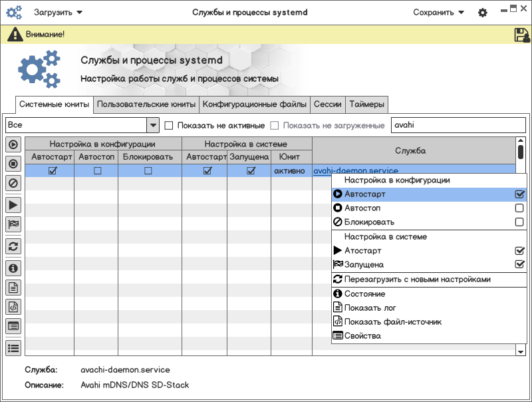
Task: Open the 'Все' filter dropdown
Action: (x=152, y=125)
